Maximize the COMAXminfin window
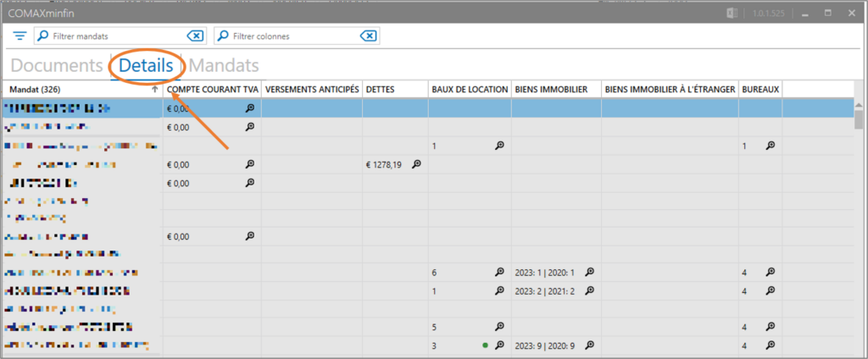This screenshot has width=868, height=359. (x=829, y=14)
